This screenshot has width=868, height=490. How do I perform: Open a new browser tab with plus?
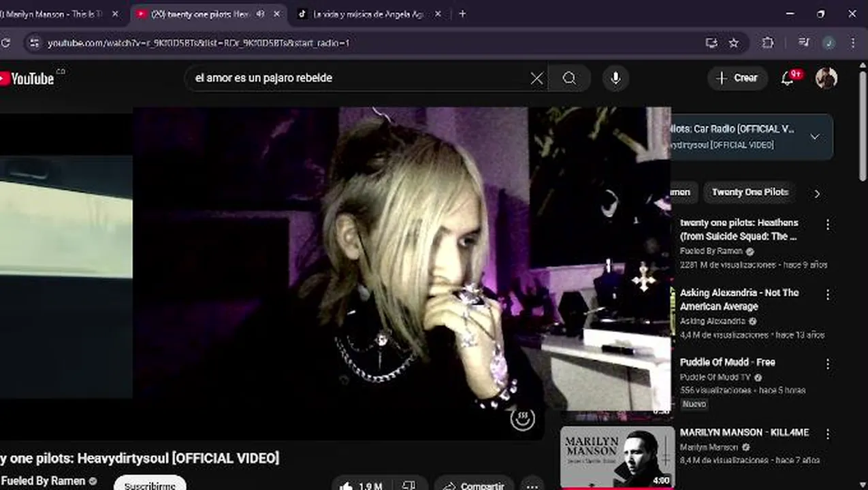point(462,14)
